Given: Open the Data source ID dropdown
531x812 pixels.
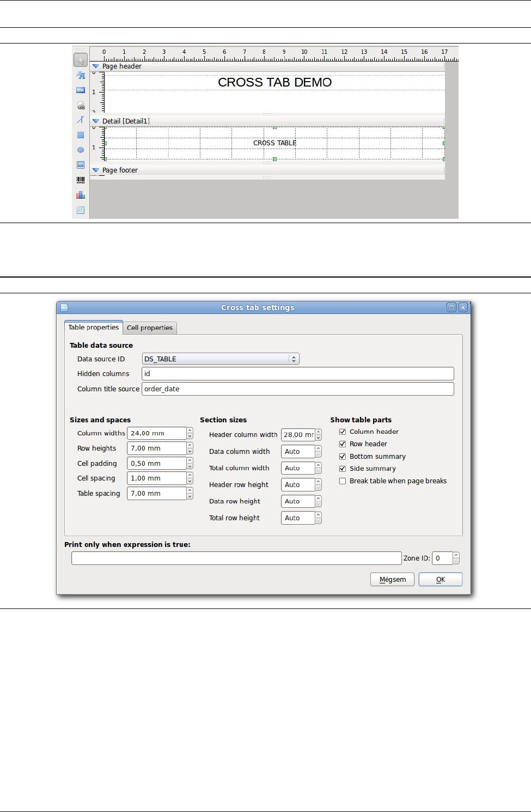Looking at the screenshot, I should (221, 359).
